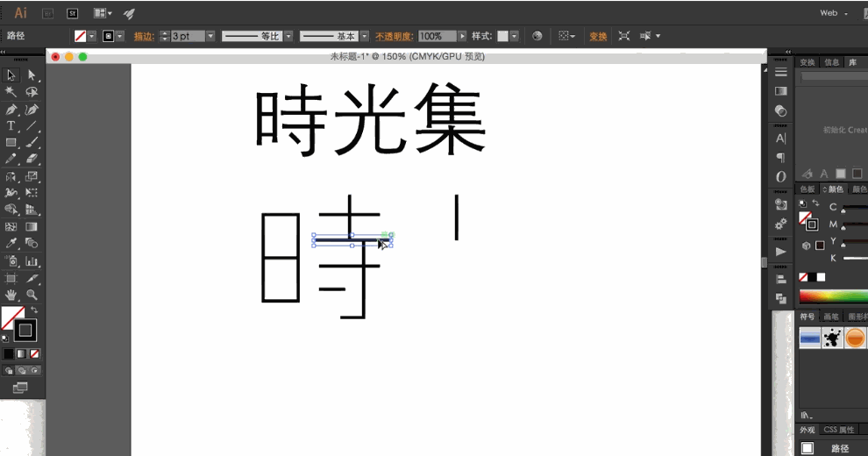
Task: Select the Shape Builder tool
Action: (x=11, y=210)
